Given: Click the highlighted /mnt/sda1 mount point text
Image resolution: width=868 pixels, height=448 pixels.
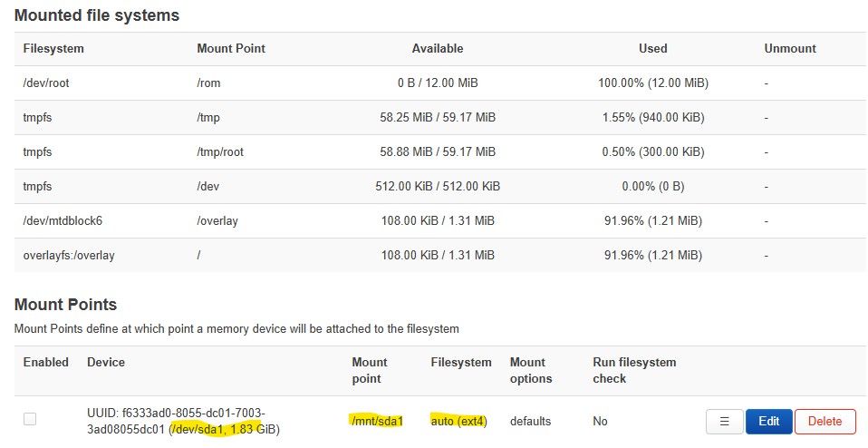Looking at the screenshot, I should click(376, 421).
